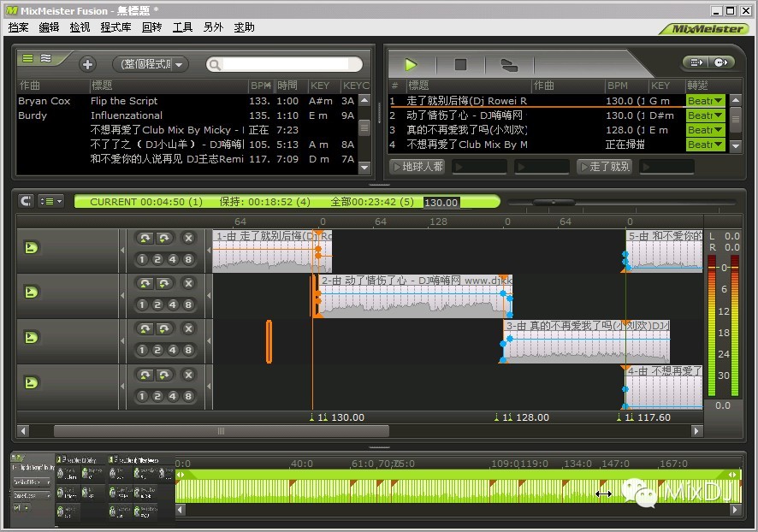Select Flip the Script in the library

pos(188,101)
